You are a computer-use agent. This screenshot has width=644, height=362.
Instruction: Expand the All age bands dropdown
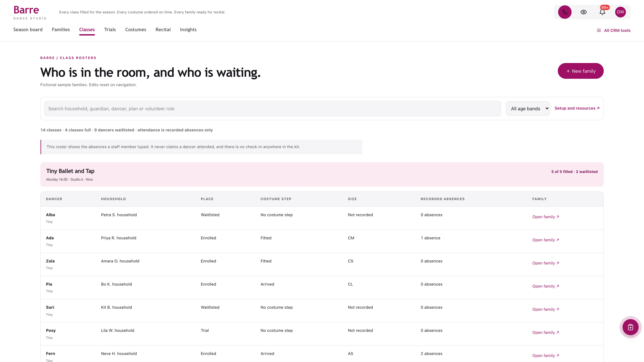click(x=528, y=108)
